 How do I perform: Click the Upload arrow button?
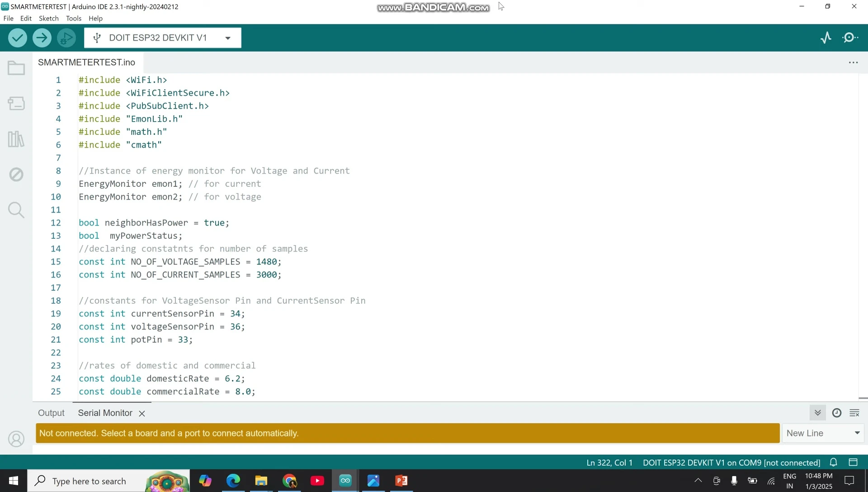(x=42, y=38)
